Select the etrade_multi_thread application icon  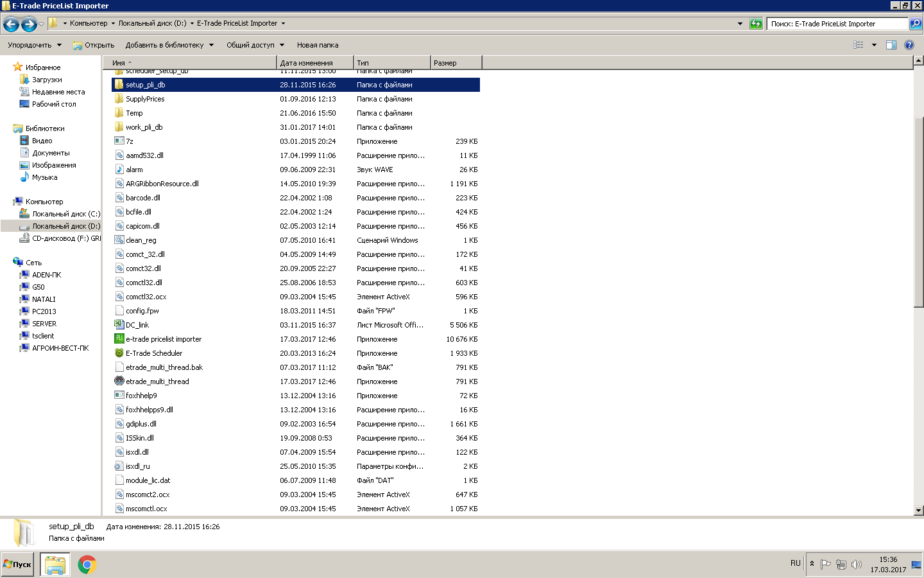(x=119, y=381)
